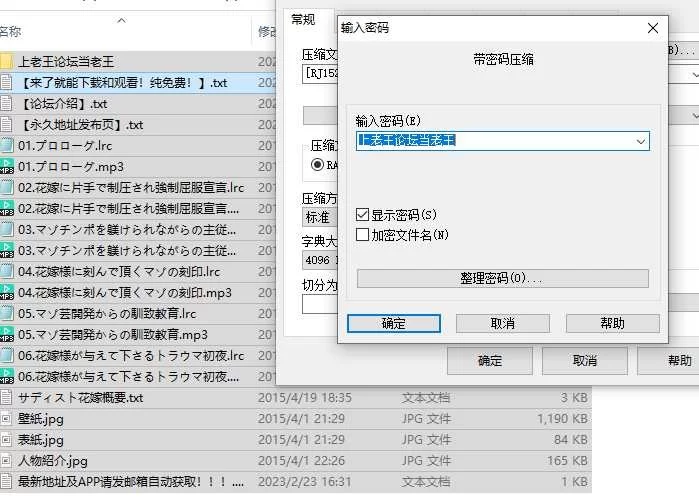Screen dimensions: 699x499
Task: Click the image icon of 表紙.jpg
Action: [x=6, y=439]
